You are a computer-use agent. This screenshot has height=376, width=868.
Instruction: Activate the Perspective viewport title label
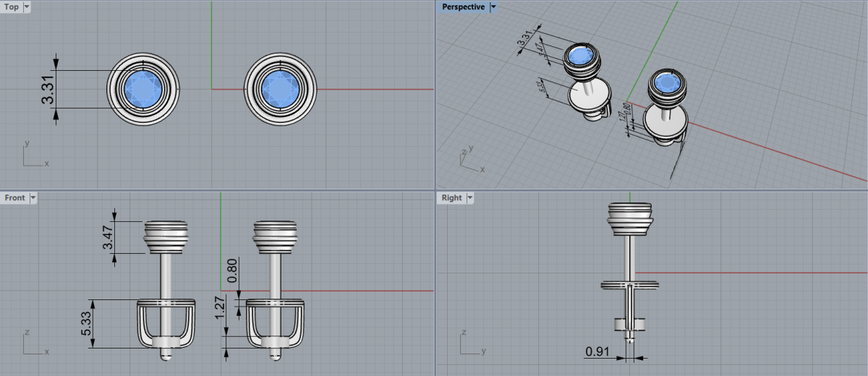[x=463, y=7]
